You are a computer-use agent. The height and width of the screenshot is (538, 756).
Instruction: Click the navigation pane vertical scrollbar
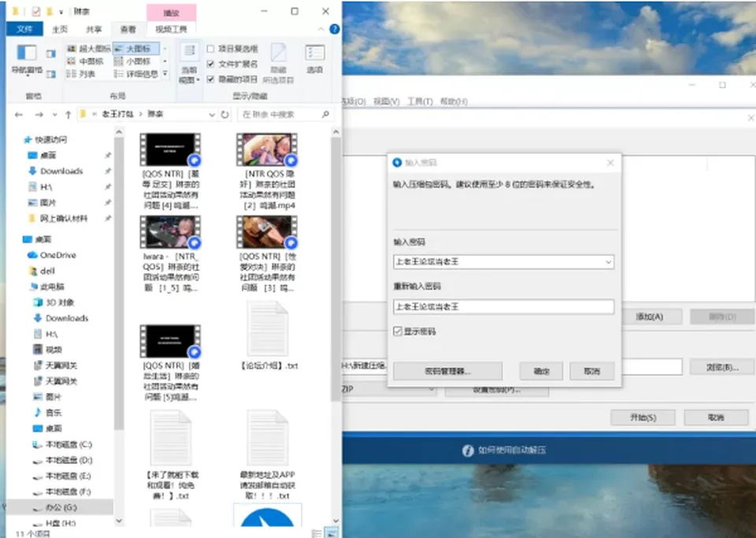(119, 284)
